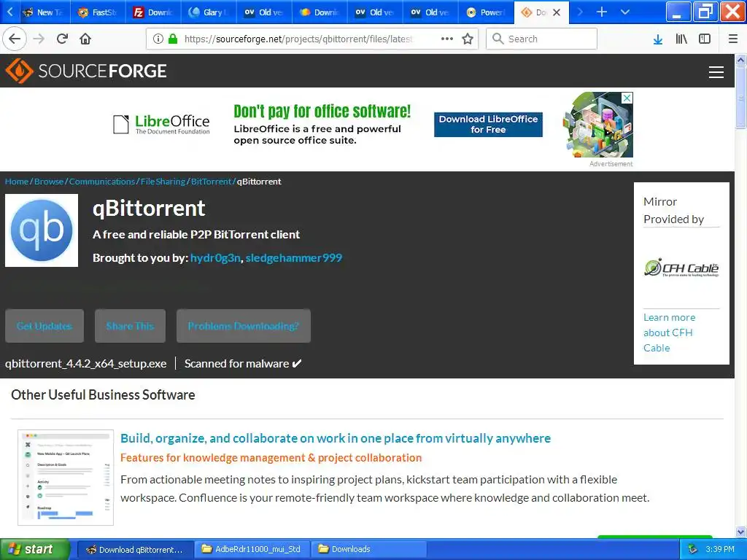Switch to the New Tab tab

[x=43, y=12]
